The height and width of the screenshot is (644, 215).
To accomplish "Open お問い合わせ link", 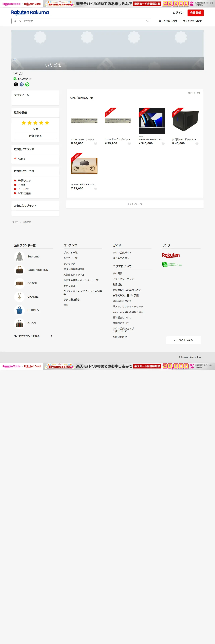I will tap(120, 337).
